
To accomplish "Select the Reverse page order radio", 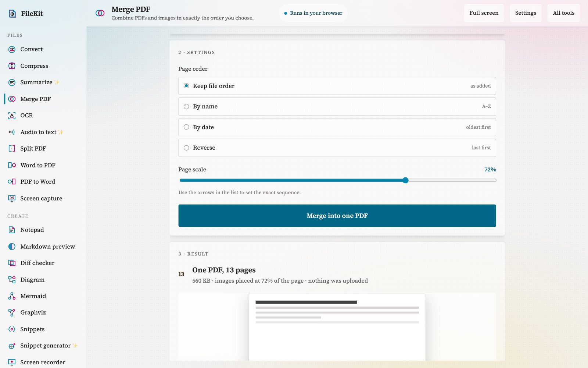I will coord(186,148).
